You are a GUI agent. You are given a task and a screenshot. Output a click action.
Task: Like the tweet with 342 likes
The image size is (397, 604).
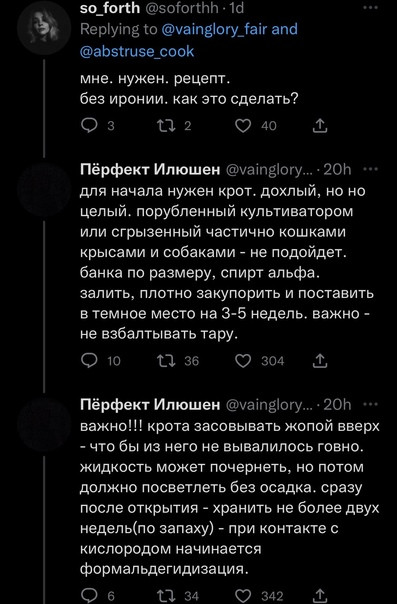pyautogui.click(x=243, y=596)
